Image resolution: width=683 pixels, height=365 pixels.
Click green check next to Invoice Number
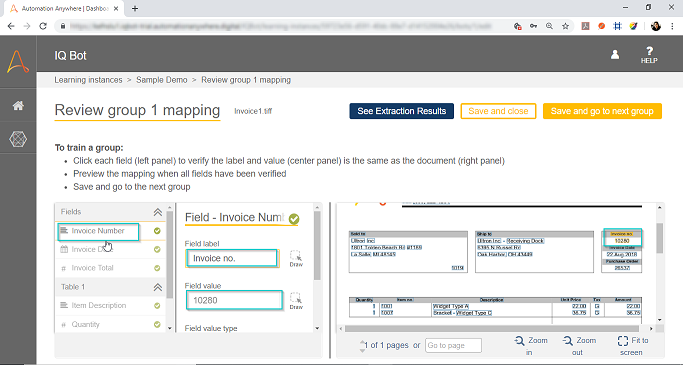click(x=157, y=231)
